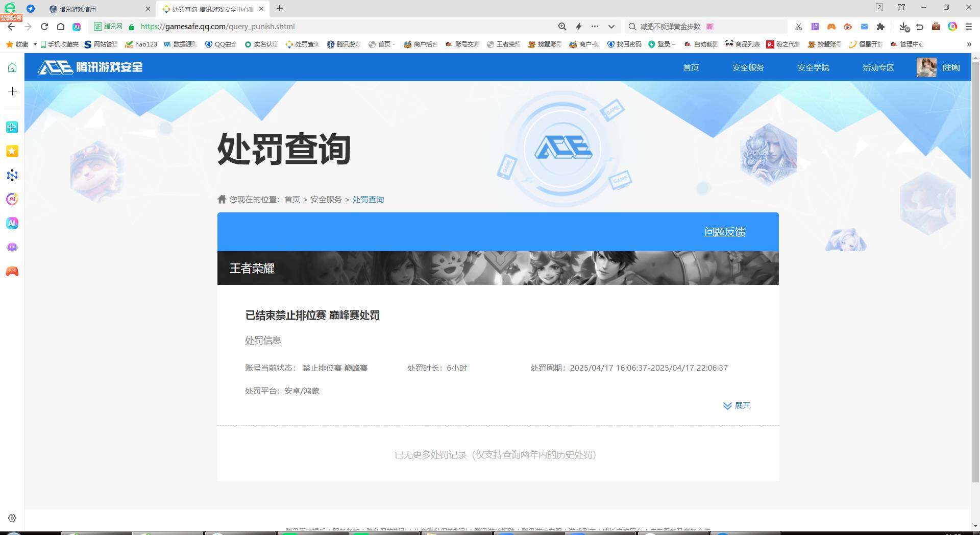This screenshot has height=535, width=980.
Task: Expand the bookmarks overflow chevron
Action: pos(969,44)
